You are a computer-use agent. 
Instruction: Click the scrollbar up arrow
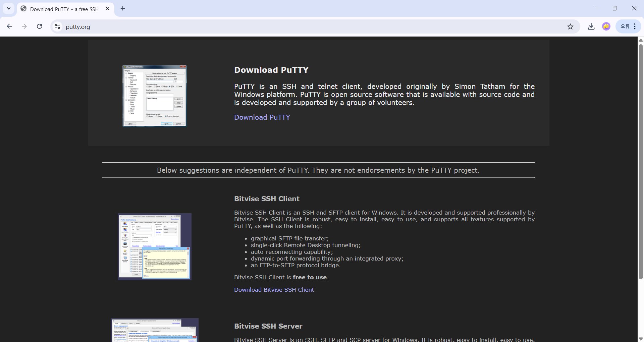pyautogui.click(x=641, y=40)
